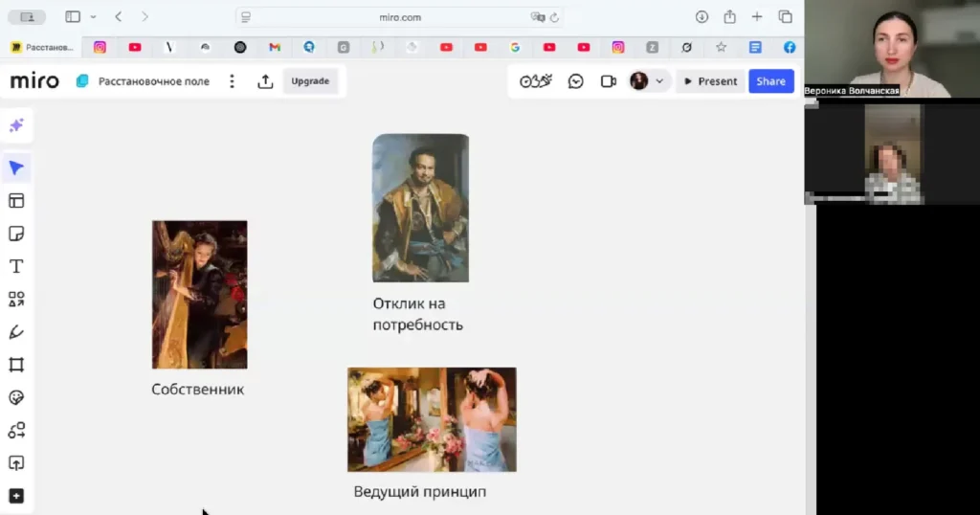Switch to the Расстанов... tab
Image resolution: width=980 pixels, height=515 pixels.
(x=42, y=48)
